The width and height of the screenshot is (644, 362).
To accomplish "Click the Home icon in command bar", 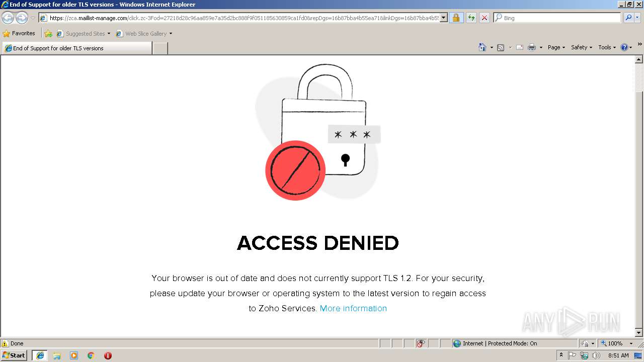I will (482, 47).
